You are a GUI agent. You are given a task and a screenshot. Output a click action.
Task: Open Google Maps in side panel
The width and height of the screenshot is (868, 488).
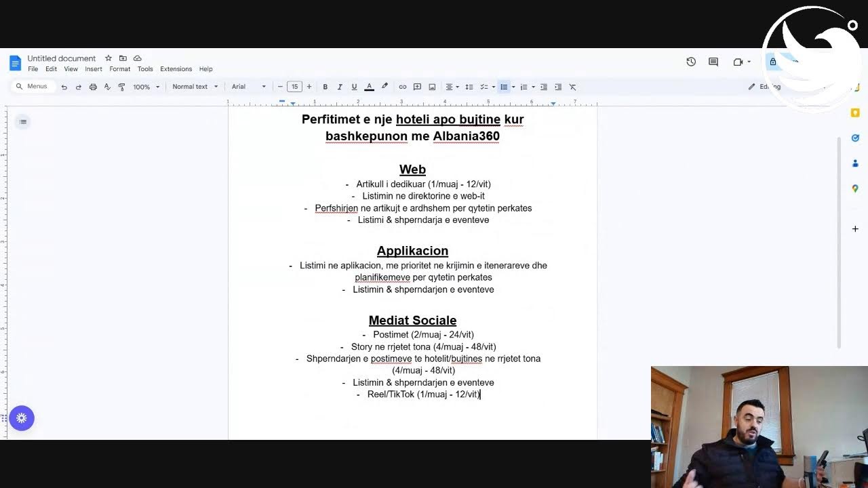[855, 188]
